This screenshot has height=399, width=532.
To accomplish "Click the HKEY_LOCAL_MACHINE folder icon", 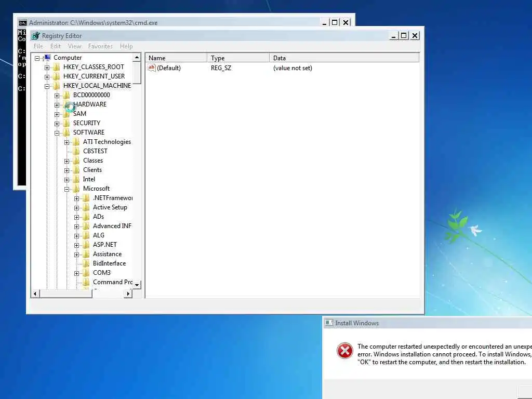I will coord(57,86).
